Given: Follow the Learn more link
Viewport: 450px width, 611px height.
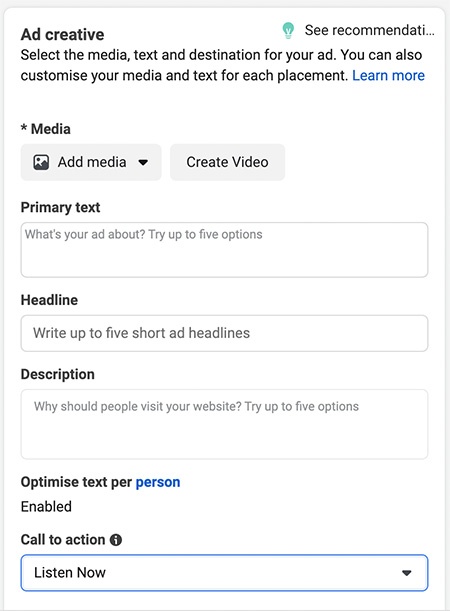Looking at the screenshot, I should (388, 75).
